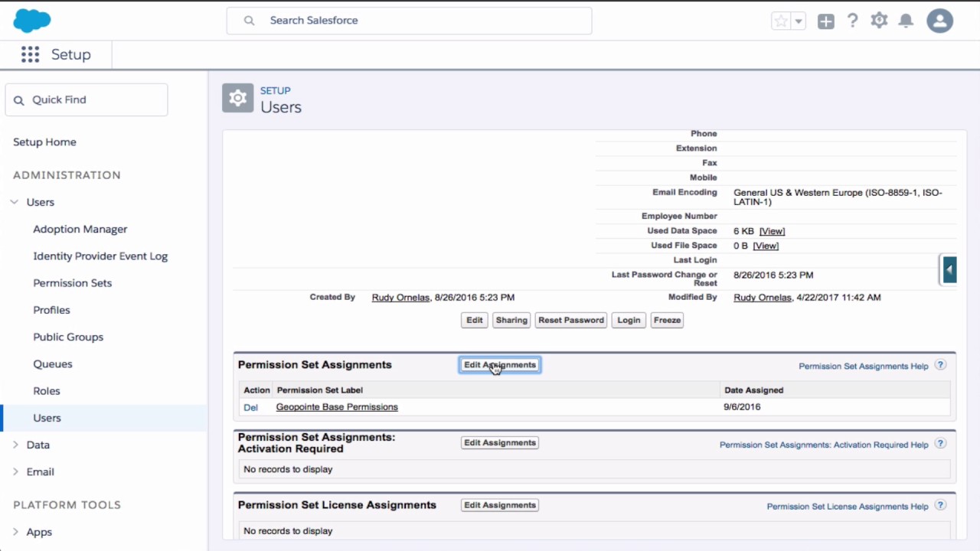
Task: View the Used Data Space details
Action: (773, 231)
